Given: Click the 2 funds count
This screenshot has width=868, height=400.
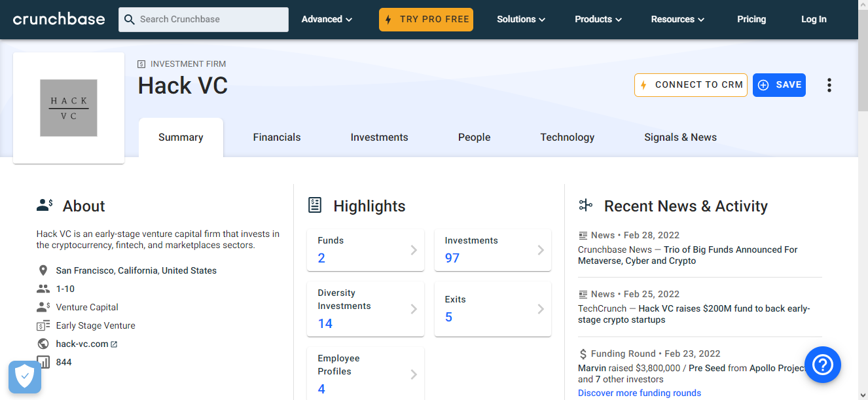Looking at the screenshot, I should 321,258.
